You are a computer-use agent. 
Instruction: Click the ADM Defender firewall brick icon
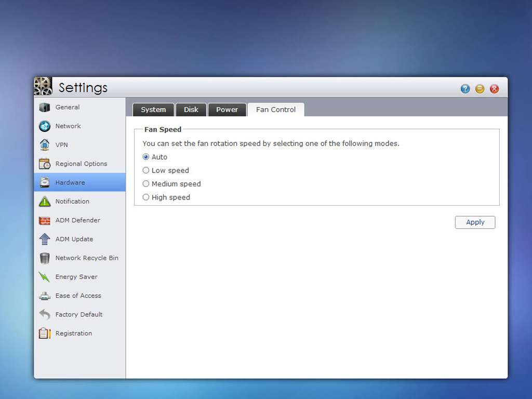(x=45, y=220)
